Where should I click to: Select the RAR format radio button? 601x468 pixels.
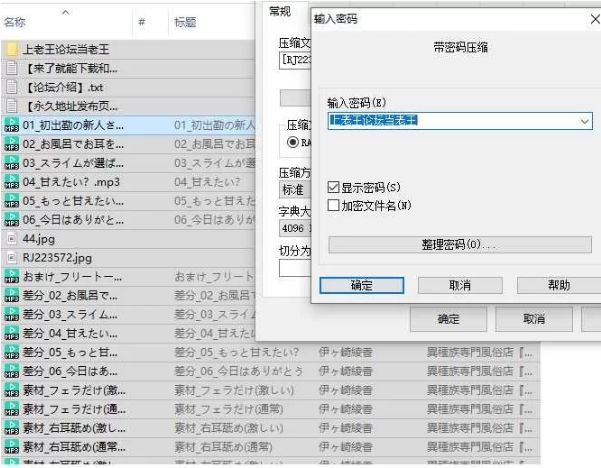(293, 143)
